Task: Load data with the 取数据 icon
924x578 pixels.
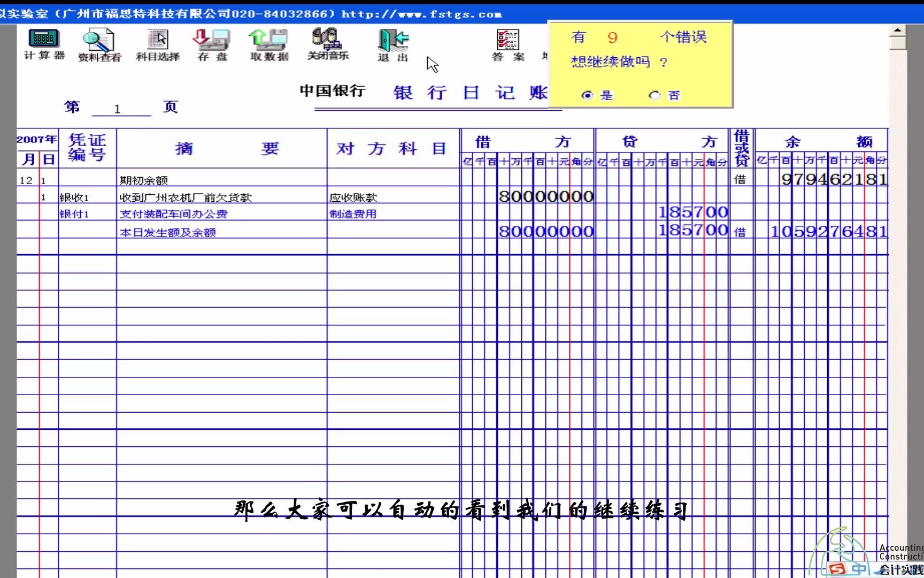Action: pos(269,45)
